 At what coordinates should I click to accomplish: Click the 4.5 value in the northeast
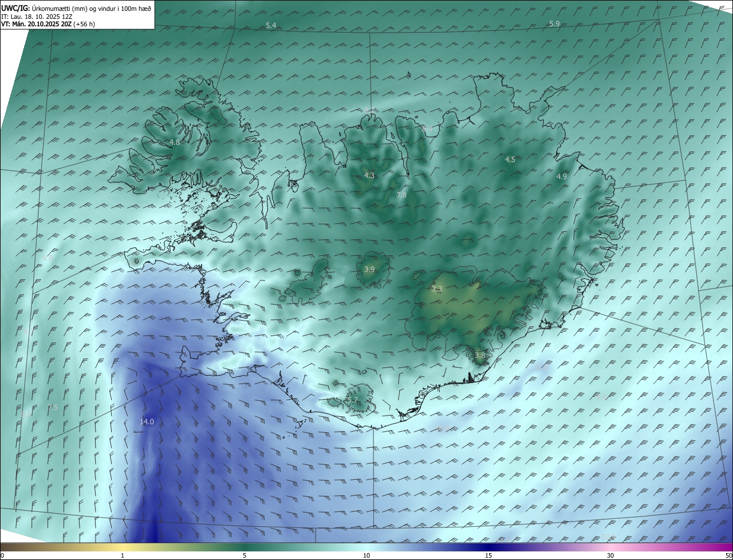tap(510, 159)
